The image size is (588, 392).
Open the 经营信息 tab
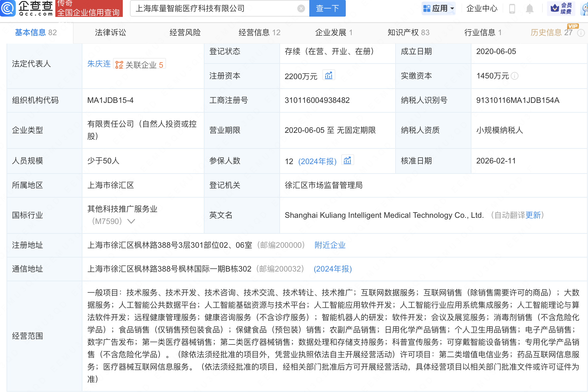259,33
